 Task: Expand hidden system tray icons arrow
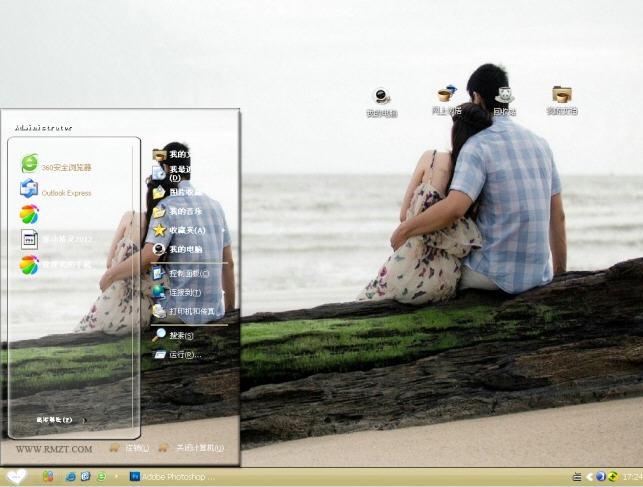(x=590, y=477)
